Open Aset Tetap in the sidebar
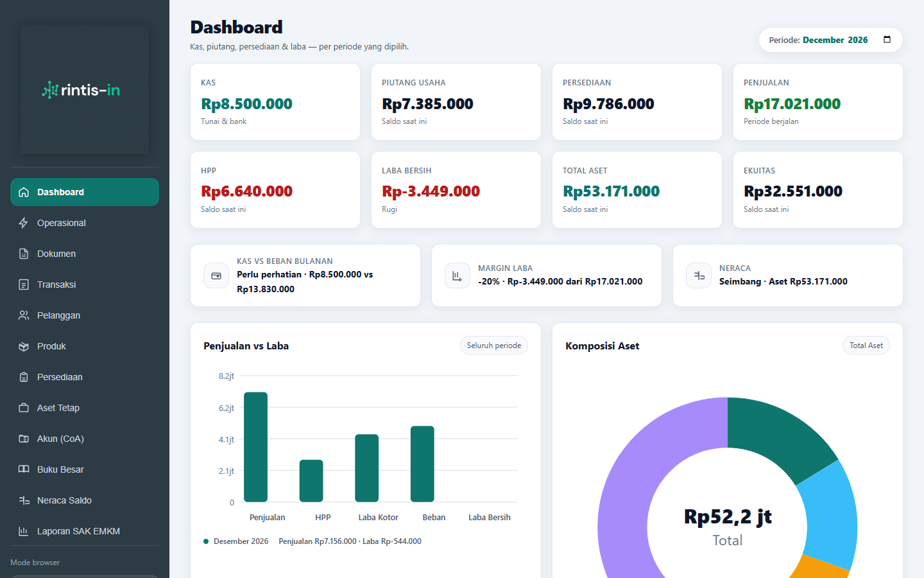The height and width of the screenshot is (578, 924). tap(85, 408)
